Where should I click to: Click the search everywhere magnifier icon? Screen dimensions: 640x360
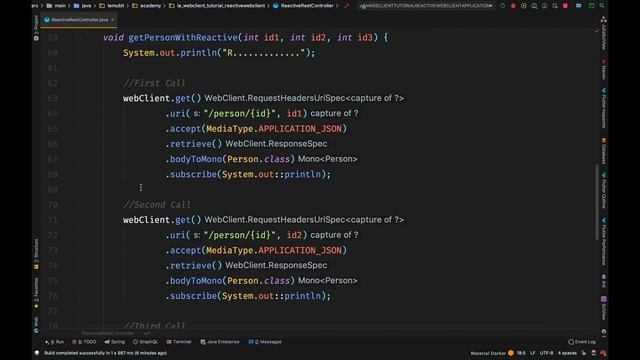[602, 6]
